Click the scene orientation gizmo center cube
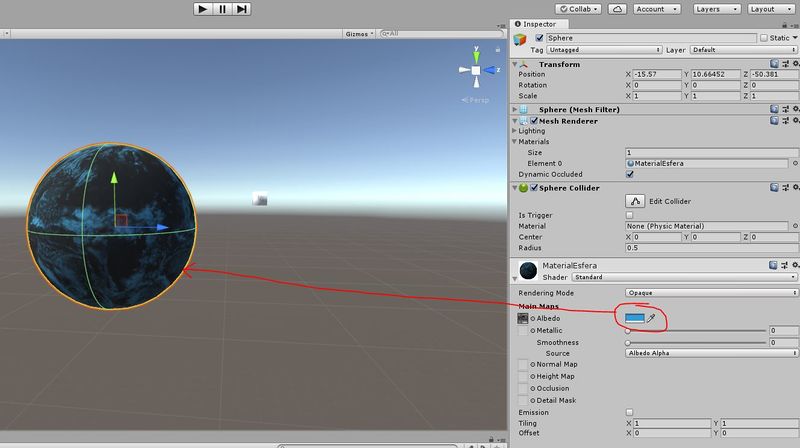 point(476,70)
